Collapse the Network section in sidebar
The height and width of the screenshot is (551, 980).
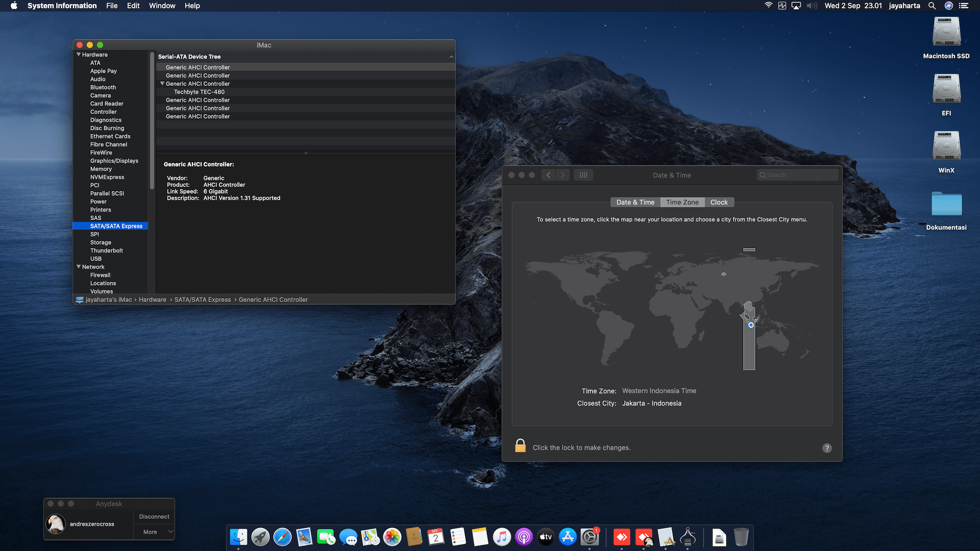[x=79, y=267]
